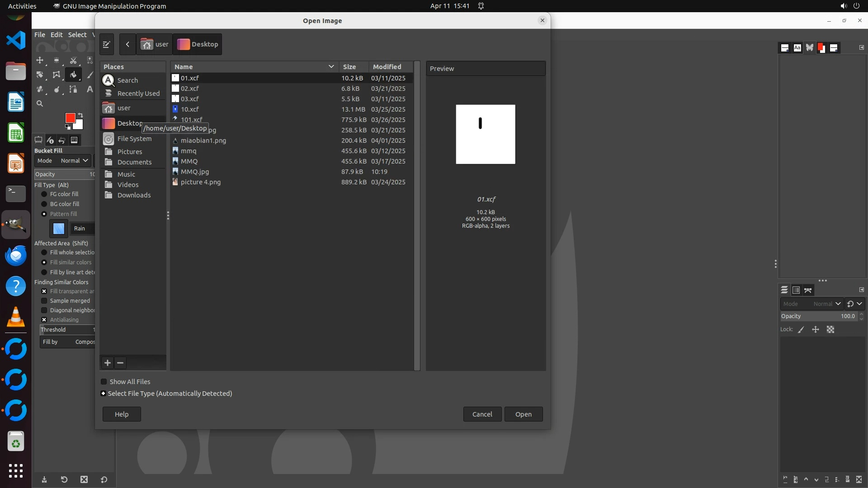Toggle Name column sort arrow

pyautogui.click(x=331, y=67)
